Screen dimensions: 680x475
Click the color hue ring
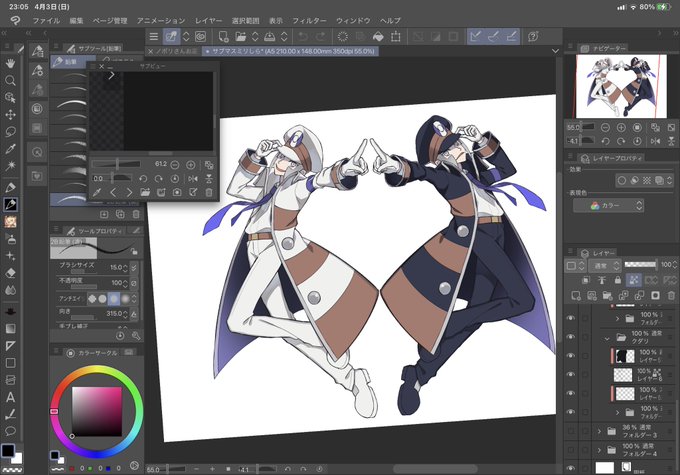coord(97,370)
